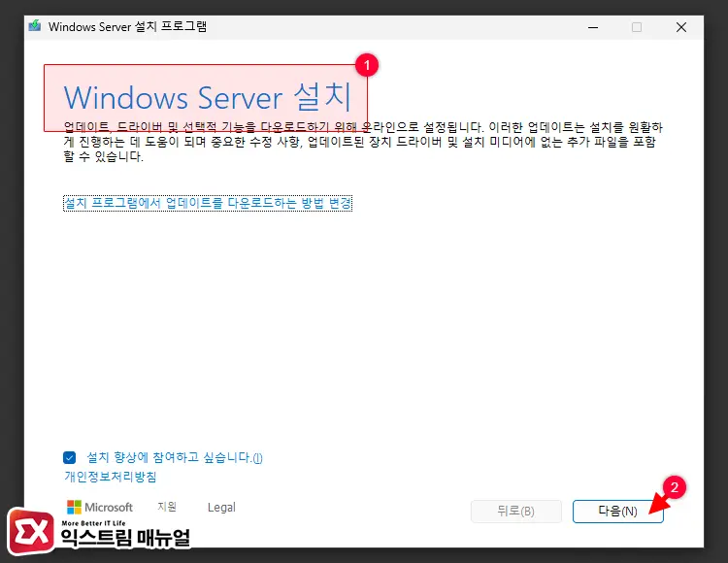Click the update description paragraph starting '업데이트, 드라이버'

363,142
